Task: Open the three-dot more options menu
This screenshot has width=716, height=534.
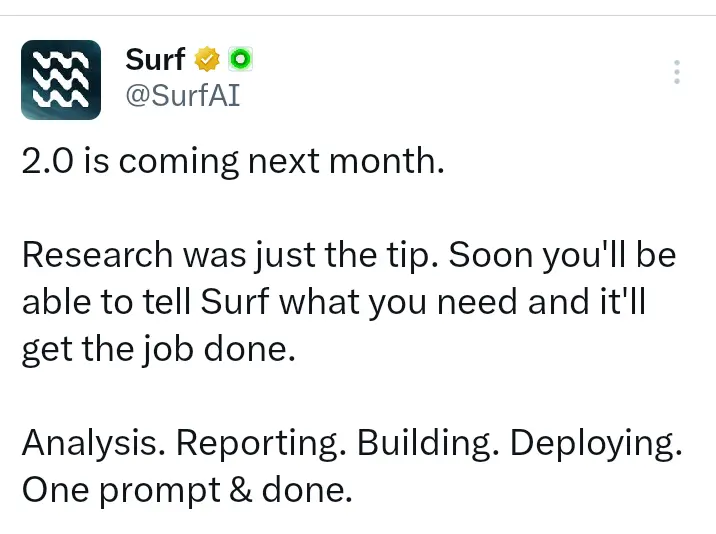Action: 677,72
